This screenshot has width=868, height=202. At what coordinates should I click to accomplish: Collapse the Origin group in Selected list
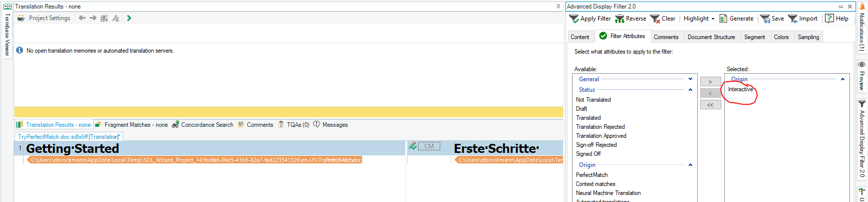[842, 79]
